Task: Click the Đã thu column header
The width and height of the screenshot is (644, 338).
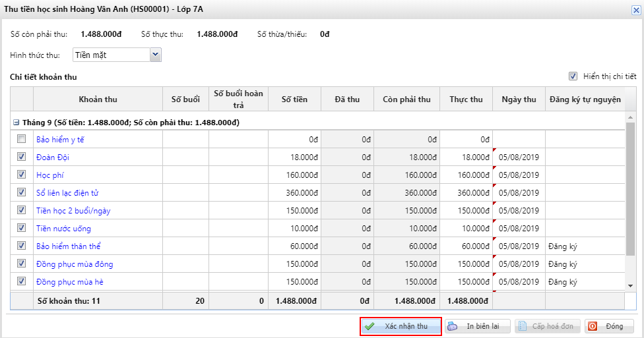Action: point(347,99)
